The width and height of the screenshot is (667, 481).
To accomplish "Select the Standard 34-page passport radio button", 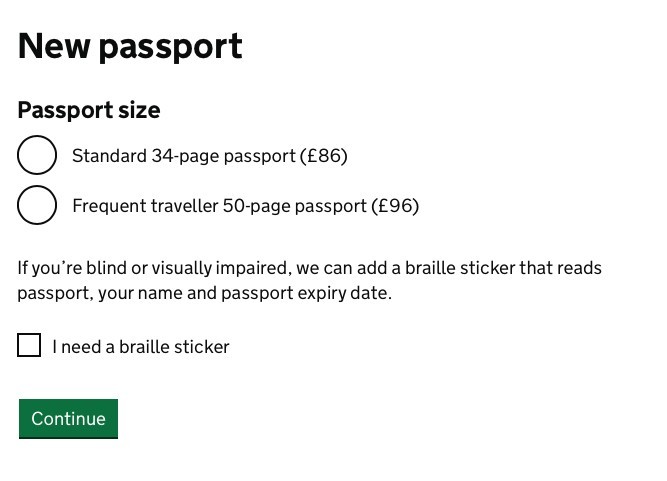I will pos(37,156).
